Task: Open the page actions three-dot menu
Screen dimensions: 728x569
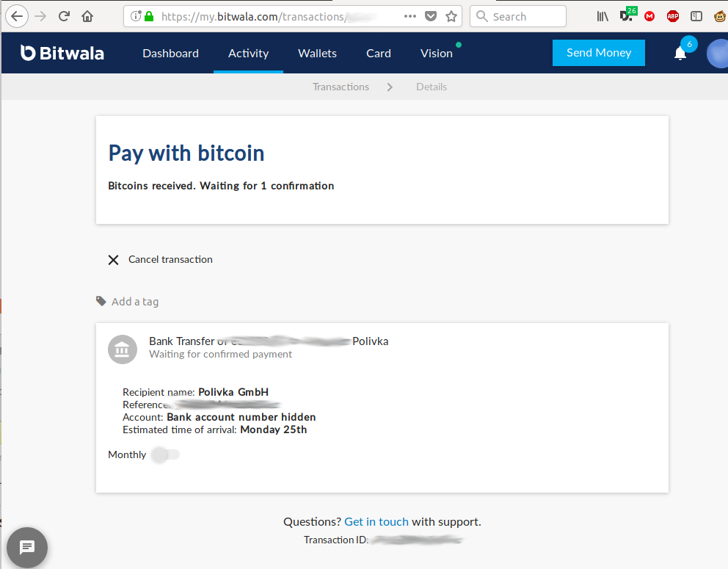Action: [410, 16]
